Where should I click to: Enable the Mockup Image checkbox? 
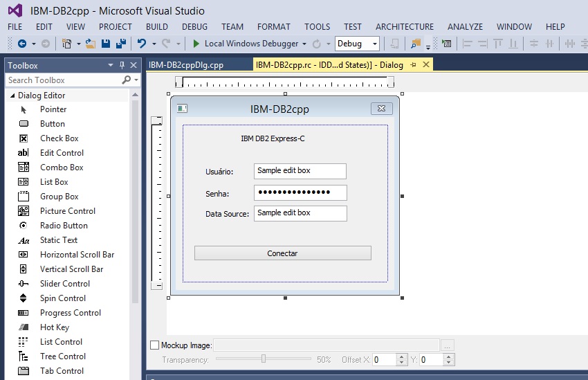pyautogui.click(x=154, y=345)
